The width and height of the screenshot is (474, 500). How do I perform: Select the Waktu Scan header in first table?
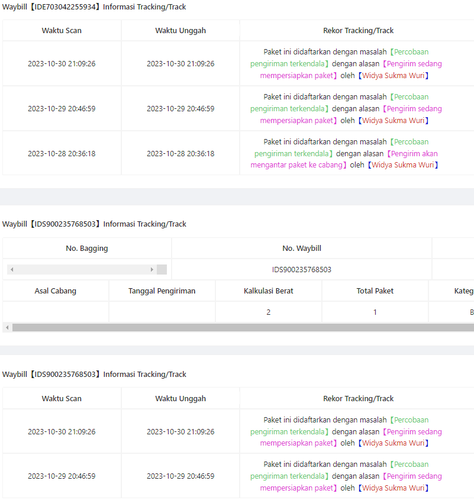tap(62, 30)
